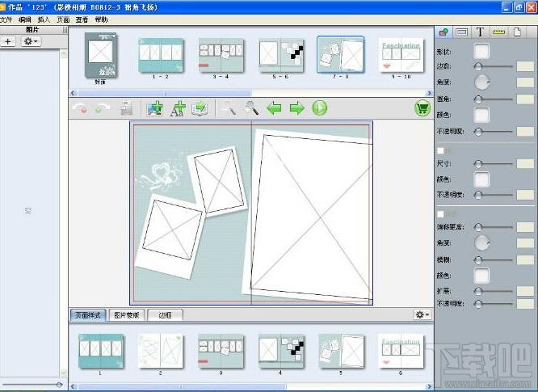
Task: Open the ruler properties tab icon
Action: (x=498, y=32)
